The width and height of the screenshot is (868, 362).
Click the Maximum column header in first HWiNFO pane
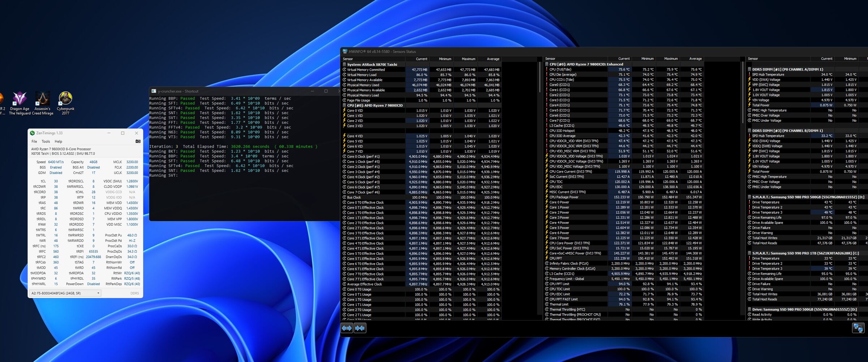pyautogui.click(x=465, y=59)
